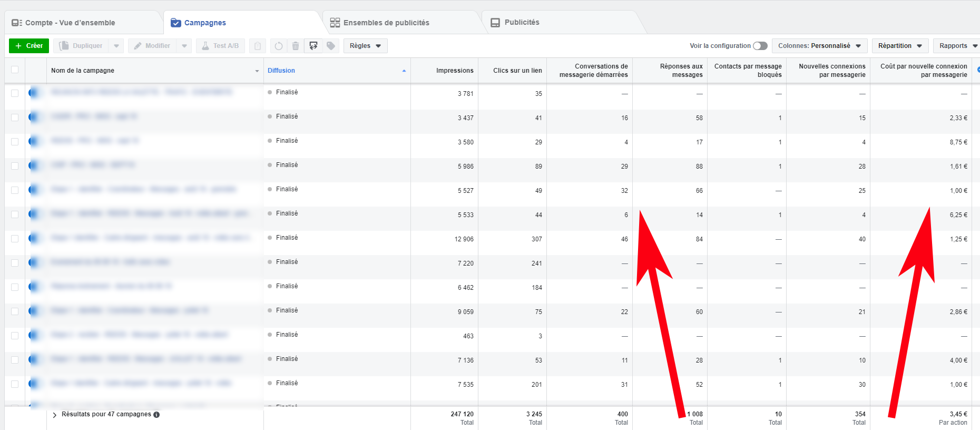Click the green Créer button
This screenshot has width=980, height=430.
click(29, 46)
